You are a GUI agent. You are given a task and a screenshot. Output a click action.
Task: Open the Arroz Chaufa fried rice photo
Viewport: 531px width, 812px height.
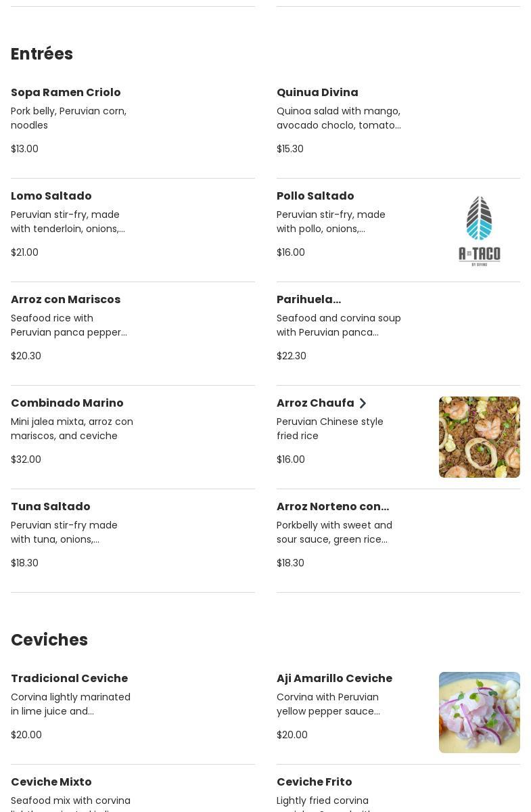point(479,437)
